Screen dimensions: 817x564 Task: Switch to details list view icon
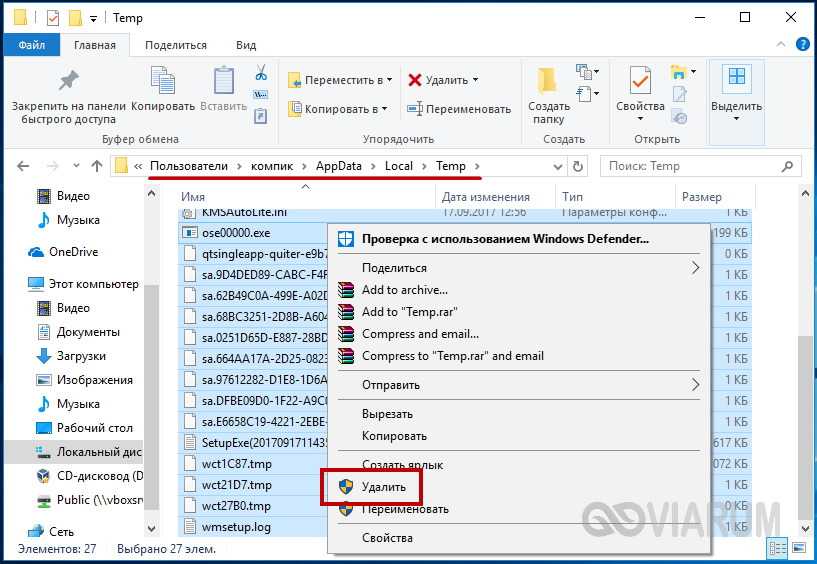coord(777,547)
